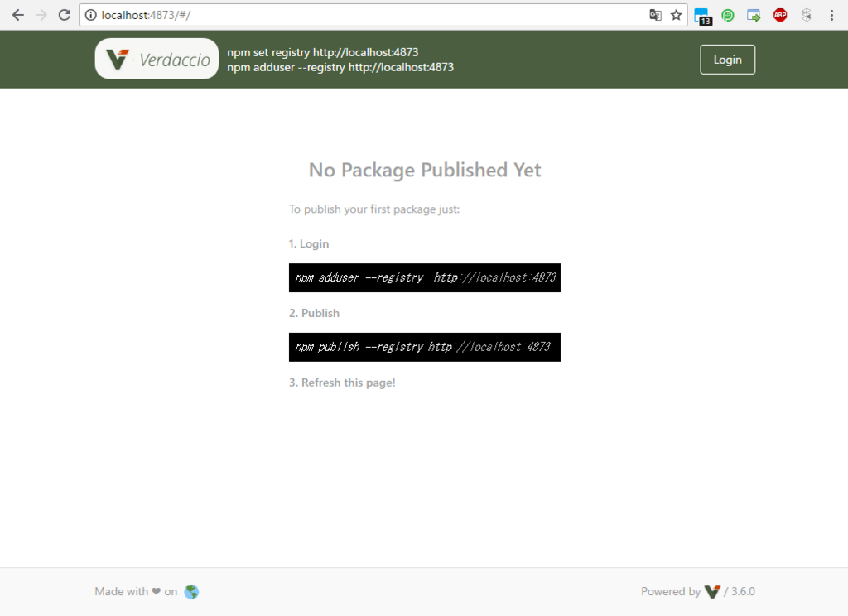
Task: Click the version number 3.6.0 in footer
Action: coord(743,592)
